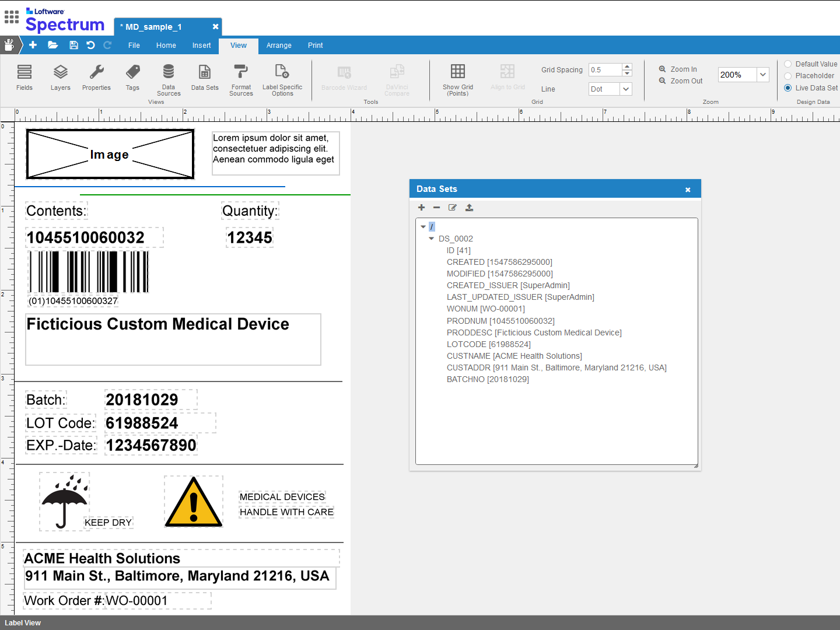Screen dimensions: 840x630
Task: Zoom Out on the label
Action: tap(681, 81)
